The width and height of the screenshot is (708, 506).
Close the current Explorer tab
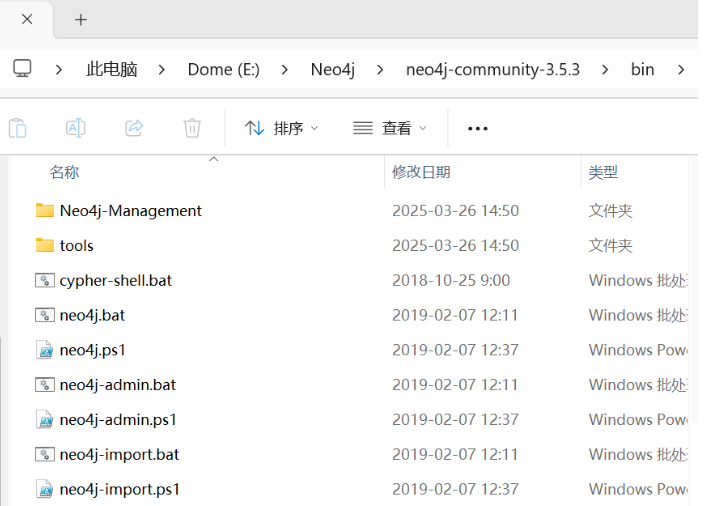point(27,19)
